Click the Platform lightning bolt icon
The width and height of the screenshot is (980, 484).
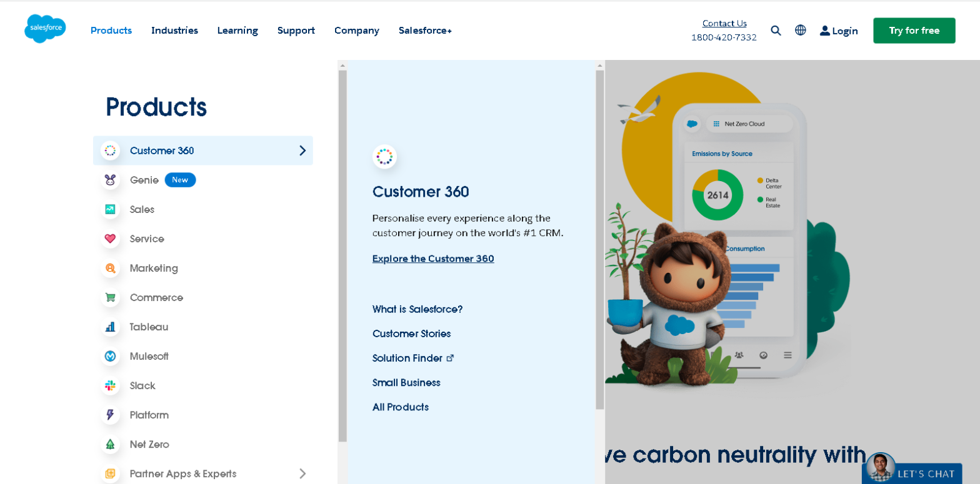110,415
